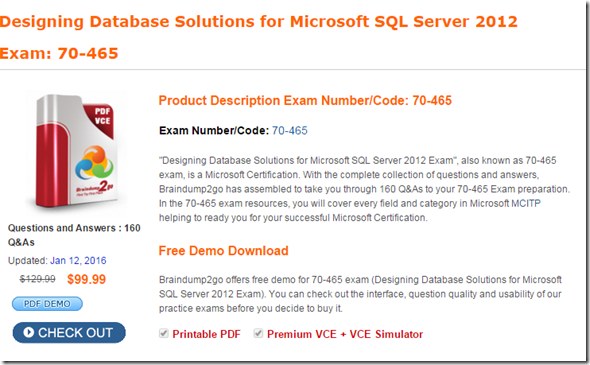Click the crossed-out $129.99 price
Screen dimensions: 590x365
coord(38,279)
